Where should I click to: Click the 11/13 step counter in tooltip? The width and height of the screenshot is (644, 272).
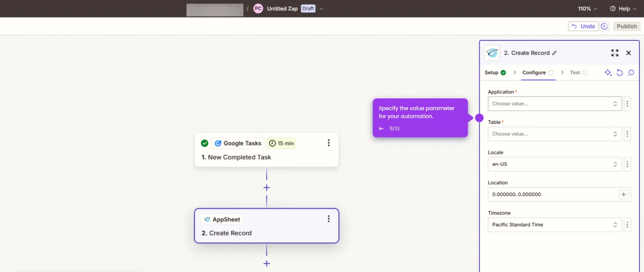[x=394, y=129]
